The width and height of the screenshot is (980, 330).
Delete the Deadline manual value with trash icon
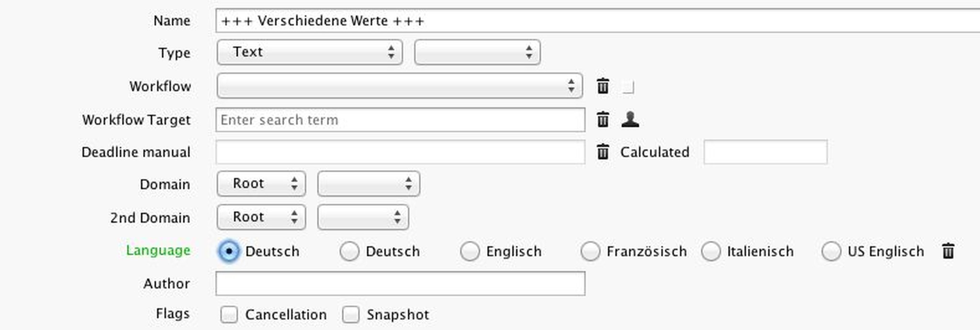point(603,152)
